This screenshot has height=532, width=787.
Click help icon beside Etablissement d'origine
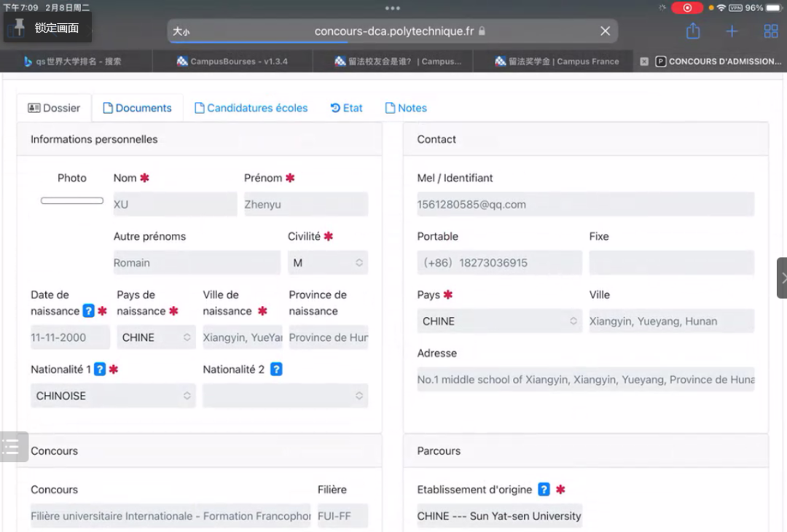[x=544, y=490]
